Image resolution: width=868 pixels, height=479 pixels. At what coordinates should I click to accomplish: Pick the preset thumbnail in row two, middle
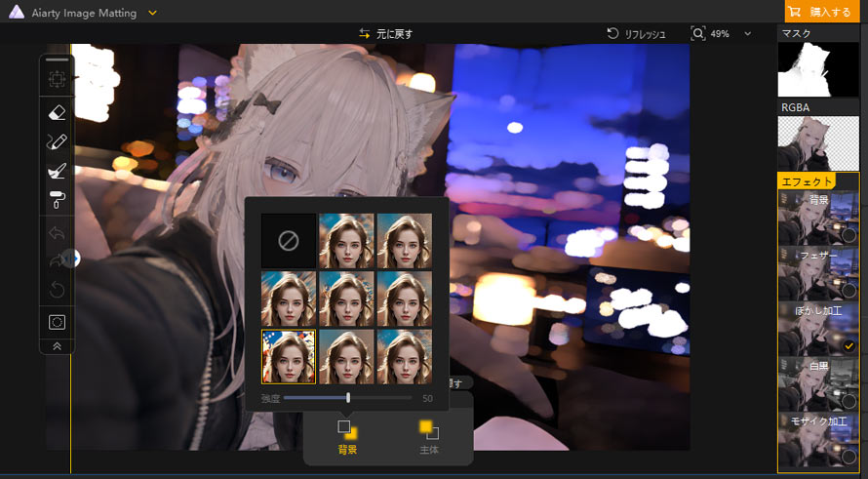tap(346, 299)
